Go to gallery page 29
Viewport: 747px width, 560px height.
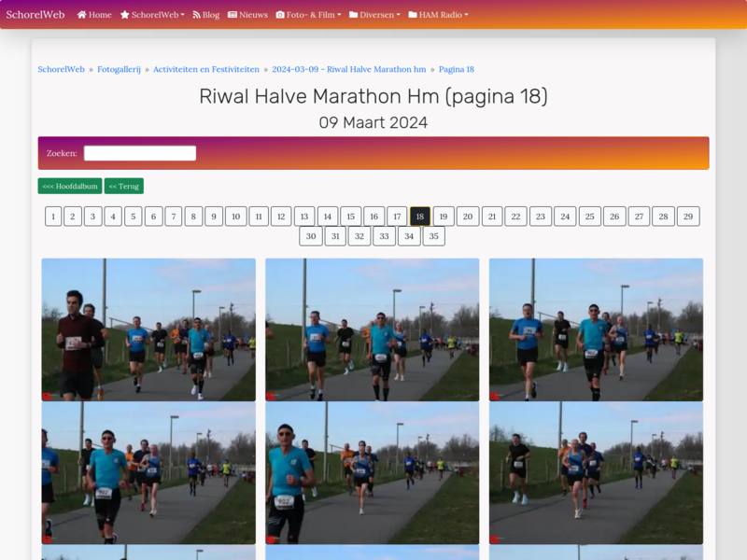pos(688,217)
